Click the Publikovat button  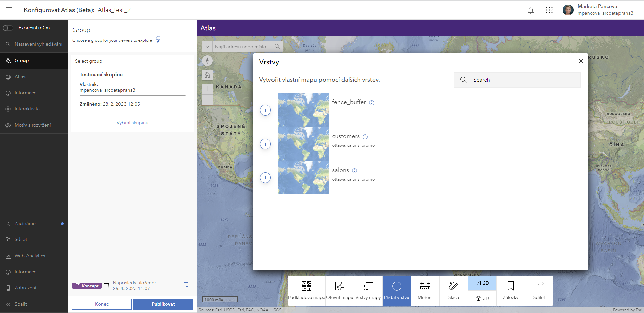163,304
